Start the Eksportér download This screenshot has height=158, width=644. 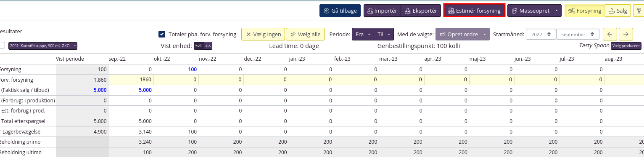(421, 11)
